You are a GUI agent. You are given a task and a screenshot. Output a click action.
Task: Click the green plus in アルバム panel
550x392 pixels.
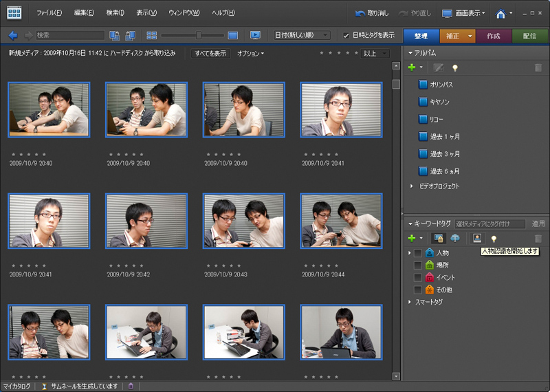pos(412,67)
